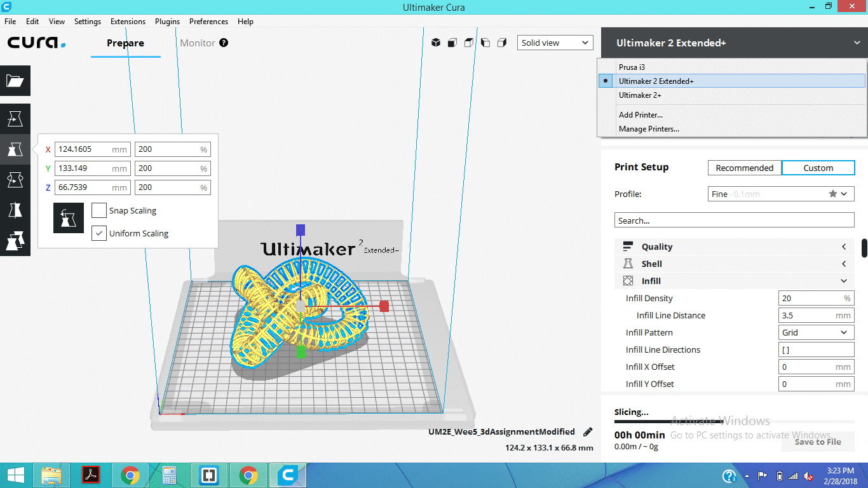Image resolution: width=868 pixels, height=488 pixels.
Task: Click the Infill Density field
Action: click(x=817, y=298)
